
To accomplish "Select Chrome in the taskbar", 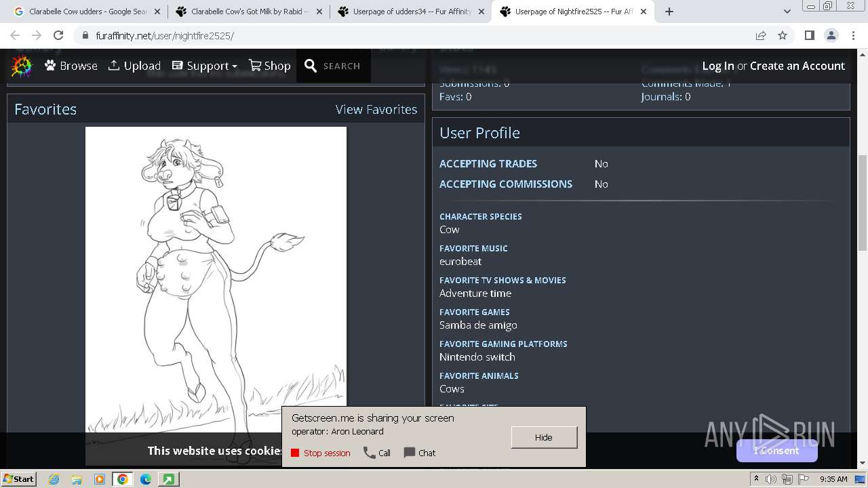I will 122,479.
